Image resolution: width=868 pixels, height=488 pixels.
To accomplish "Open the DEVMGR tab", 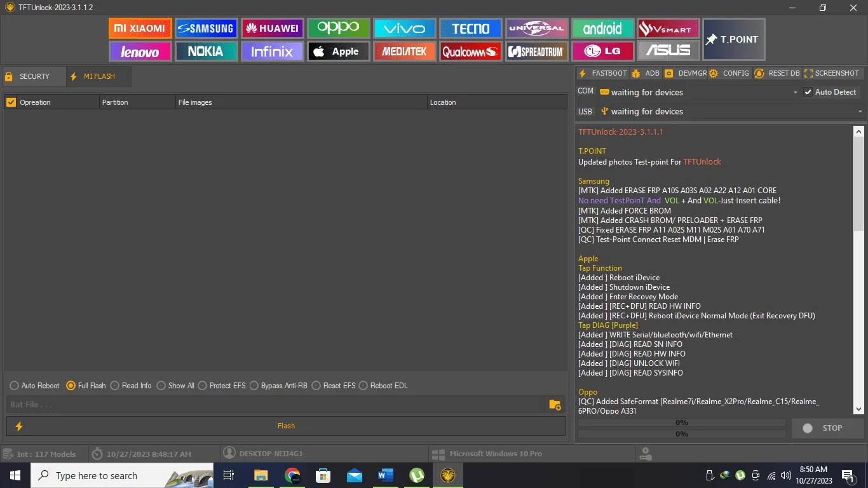I will 686,74.
